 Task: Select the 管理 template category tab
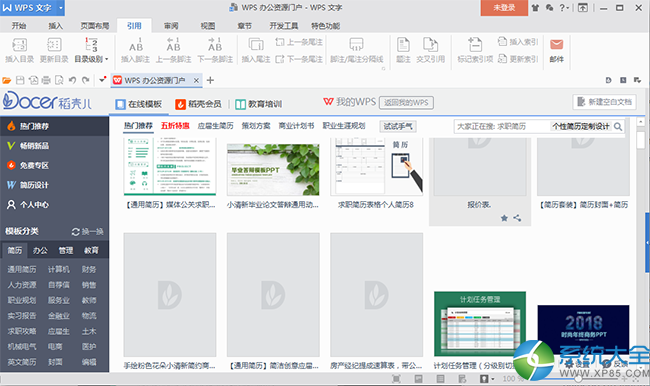(65, 250)
